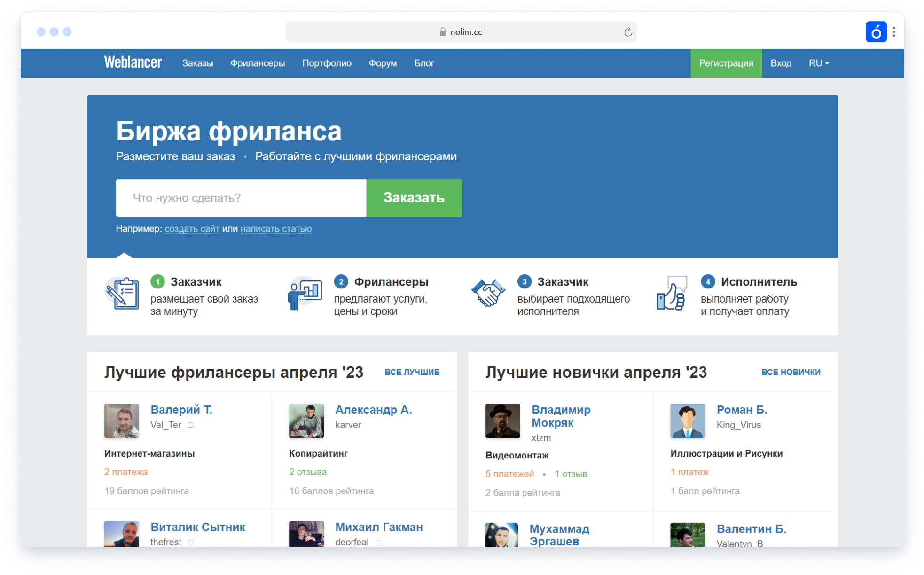Open the Роман Б. name link
The width and height of the screenshot is (924, 575).
click(742, 410)
